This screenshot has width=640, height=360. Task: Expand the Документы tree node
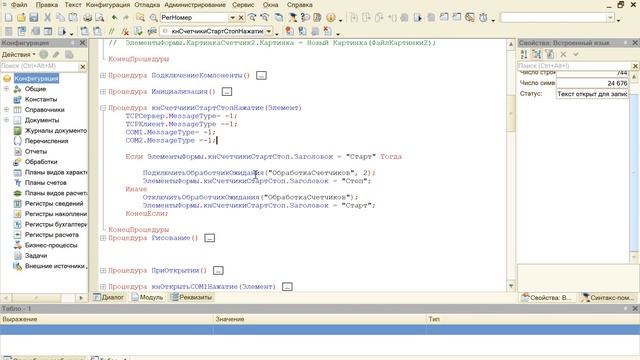coord(6,120)
